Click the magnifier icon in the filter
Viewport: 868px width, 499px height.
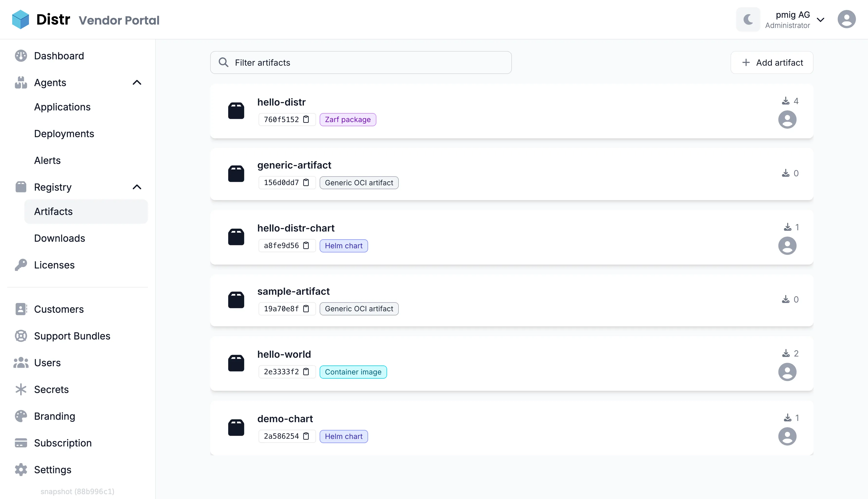224,62
